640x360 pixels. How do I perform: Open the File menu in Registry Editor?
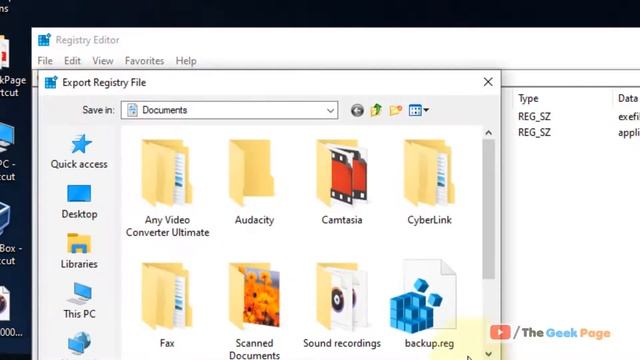pyautogui.click(x=45, y=61)
